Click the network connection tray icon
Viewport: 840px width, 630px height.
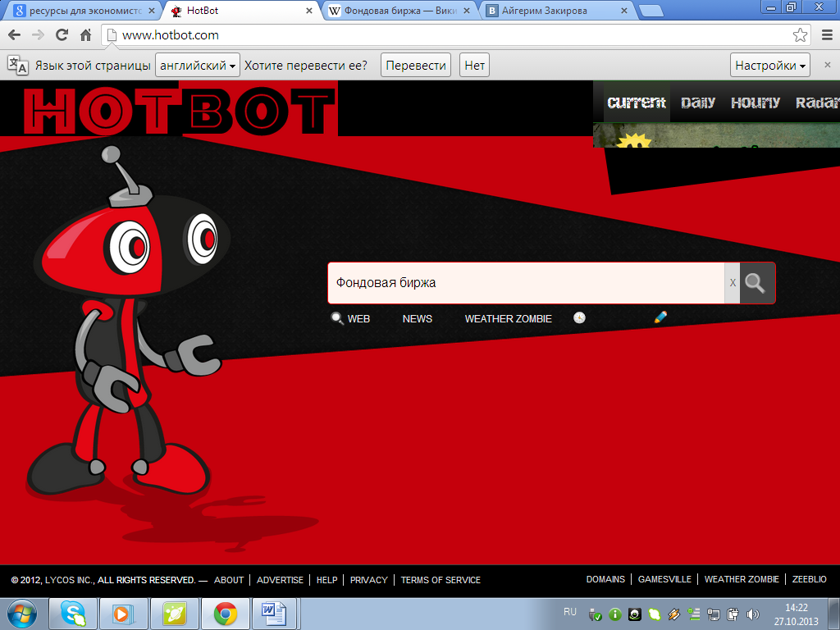(713, 614)
